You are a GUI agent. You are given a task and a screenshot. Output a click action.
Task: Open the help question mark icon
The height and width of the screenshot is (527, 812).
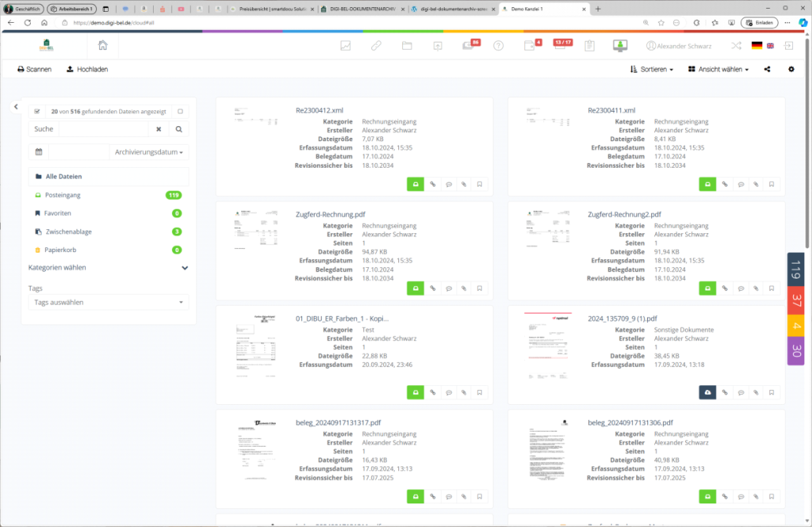point(498,46)
